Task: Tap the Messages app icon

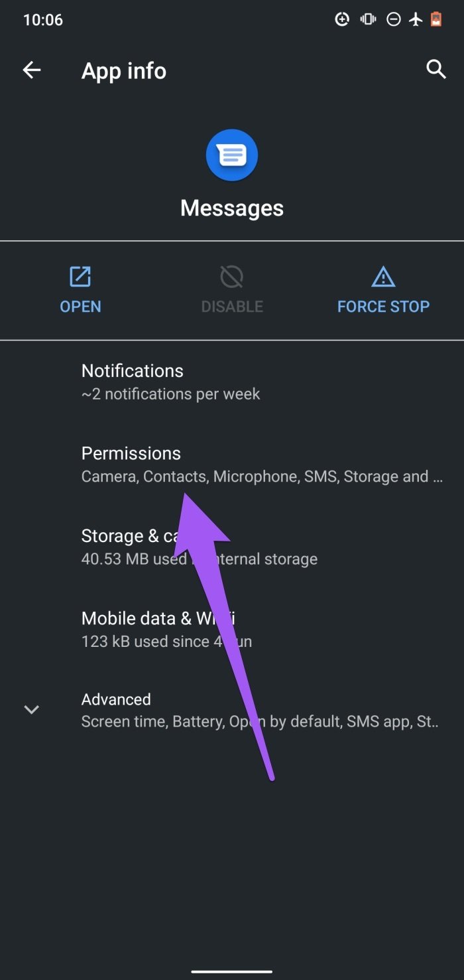Action: (231, 155)
